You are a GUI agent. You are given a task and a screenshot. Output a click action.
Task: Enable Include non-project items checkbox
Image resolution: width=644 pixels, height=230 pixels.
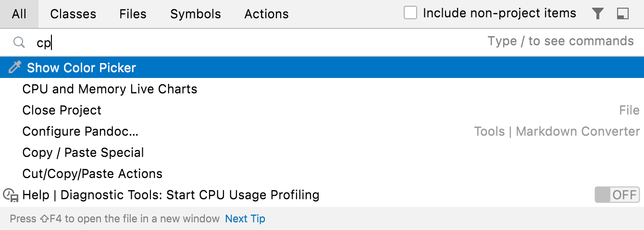click(x=410, y=13)
